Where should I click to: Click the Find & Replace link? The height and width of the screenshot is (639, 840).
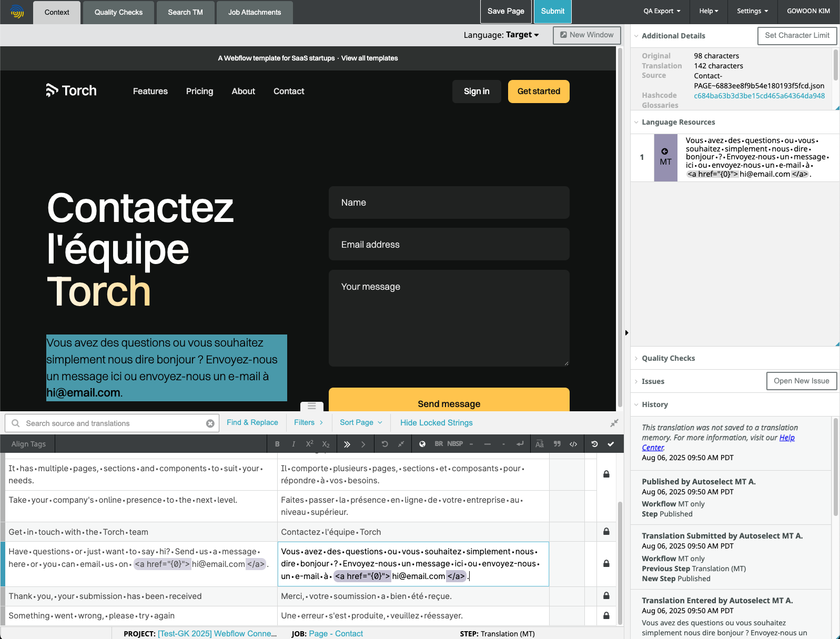[252, 422]
